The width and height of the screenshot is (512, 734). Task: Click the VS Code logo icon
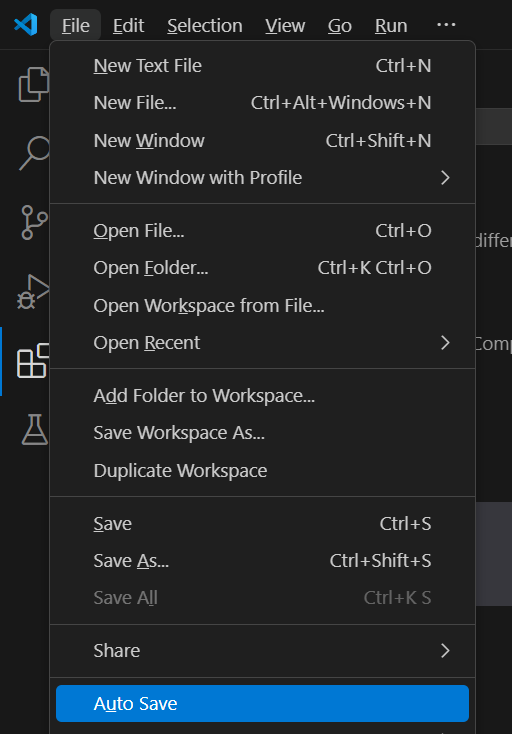click(26, 25)
